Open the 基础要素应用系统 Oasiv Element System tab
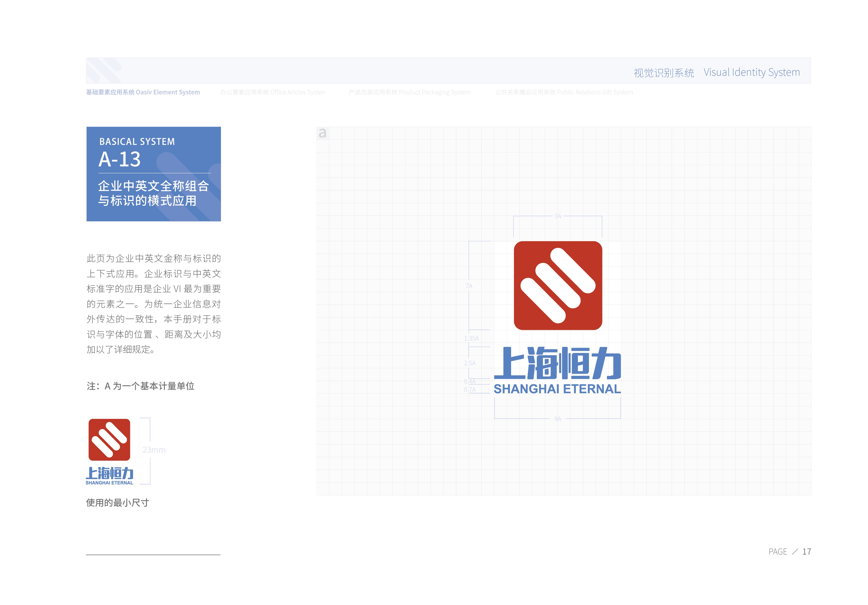The width and height of the screenshot is (868, 605). [x=143, y=92]
